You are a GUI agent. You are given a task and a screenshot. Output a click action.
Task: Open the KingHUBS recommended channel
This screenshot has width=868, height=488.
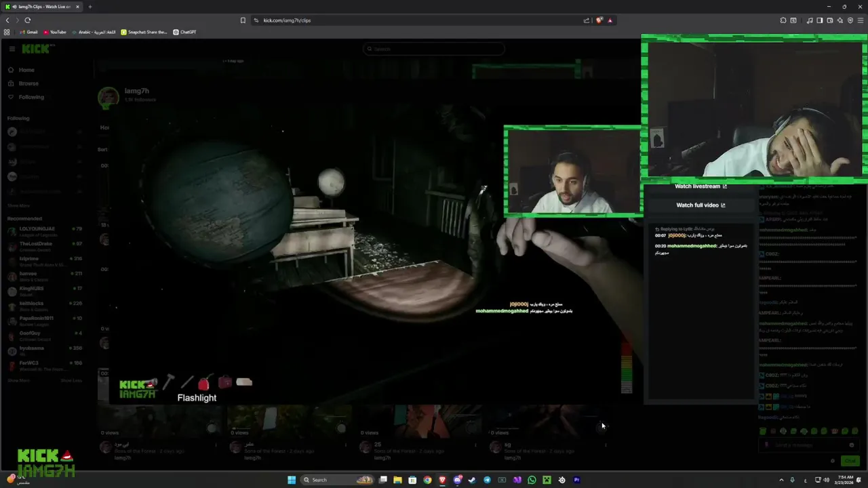pyautogui.click(x=44, y=290)
